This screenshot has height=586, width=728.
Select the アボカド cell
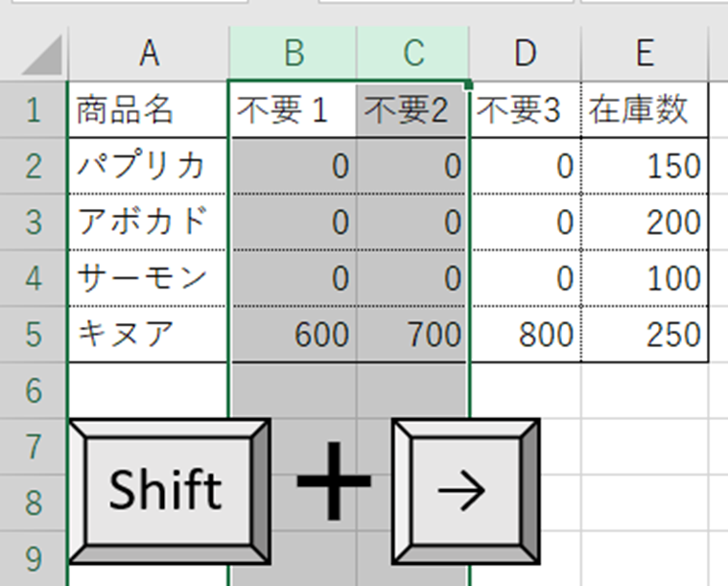coord(148,223)
